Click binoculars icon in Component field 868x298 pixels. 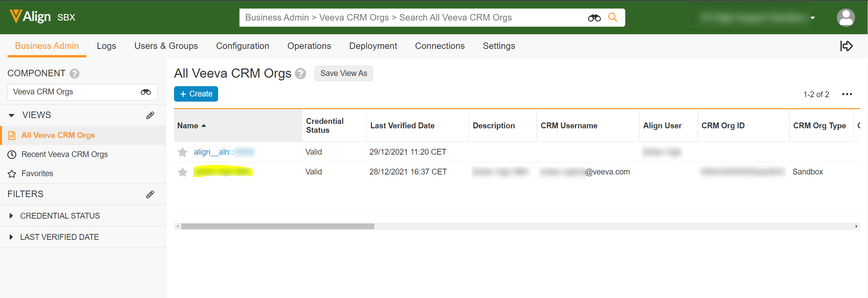(x=146, y=92)
